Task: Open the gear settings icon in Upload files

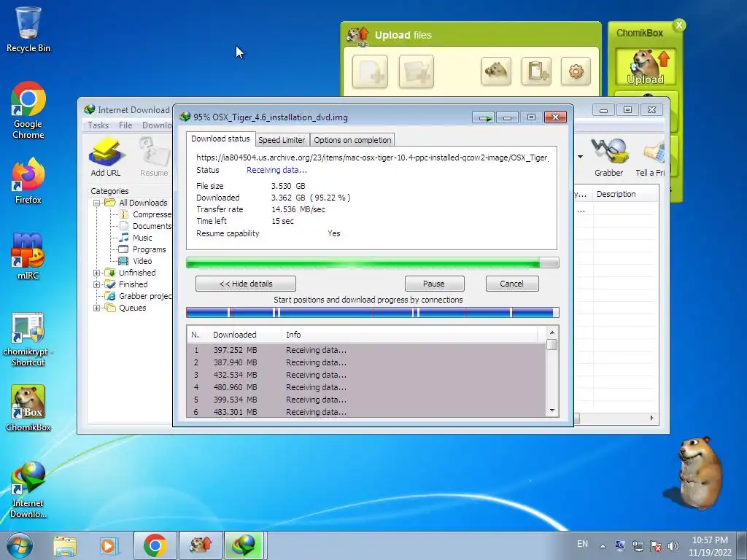Action: (x=576, y=72)
